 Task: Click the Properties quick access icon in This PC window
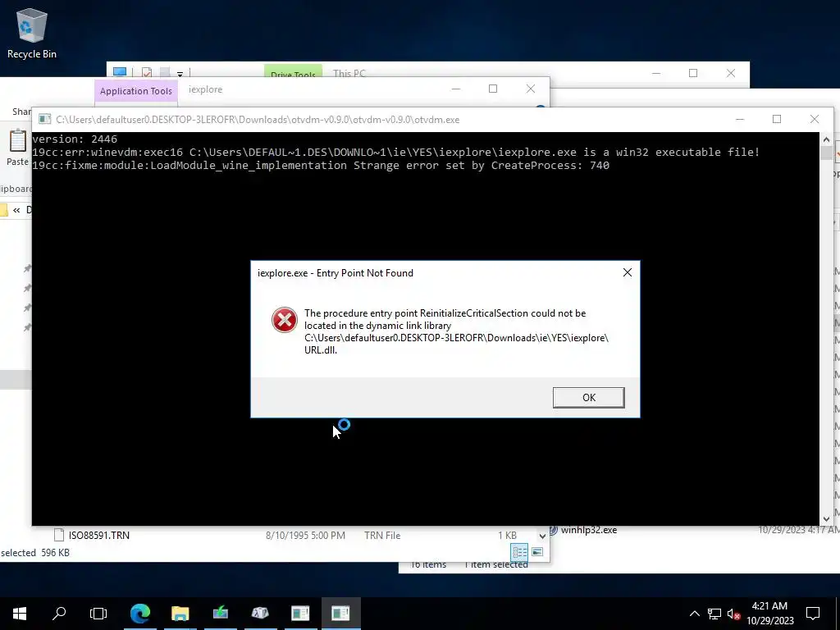[147, 72]
